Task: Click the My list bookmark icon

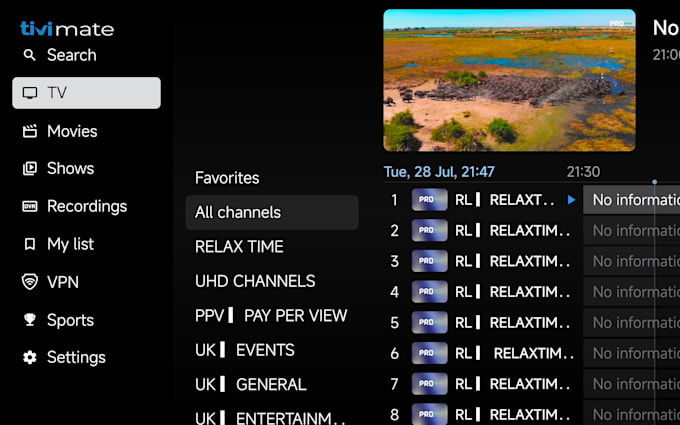Action: (x=29, y=244)
